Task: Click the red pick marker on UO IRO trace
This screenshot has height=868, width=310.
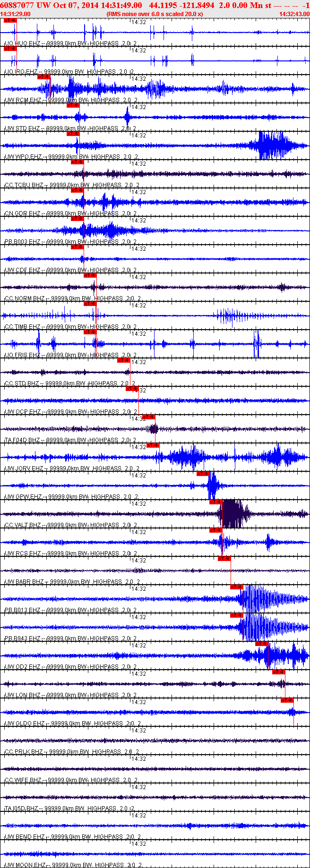Action: click(x=9, y=49)
